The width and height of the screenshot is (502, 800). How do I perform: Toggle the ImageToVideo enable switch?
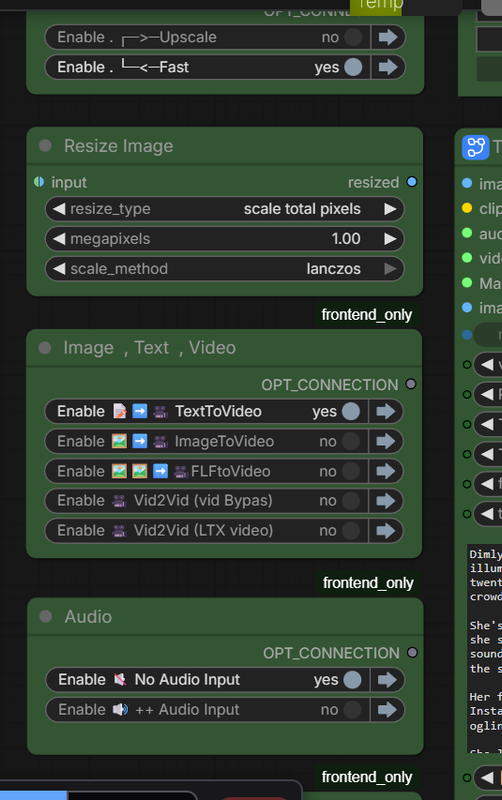[x=350, y=441]
